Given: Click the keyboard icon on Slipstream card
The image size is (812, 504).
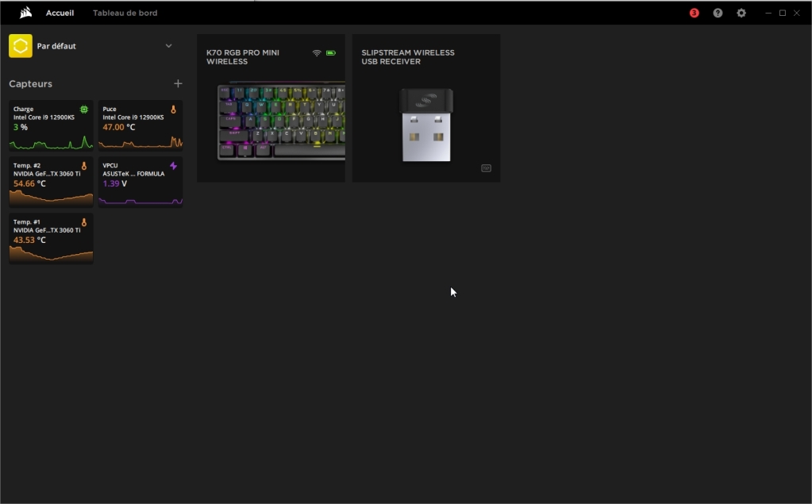Looking at the screenshot, I should click(x=487, y=168).
